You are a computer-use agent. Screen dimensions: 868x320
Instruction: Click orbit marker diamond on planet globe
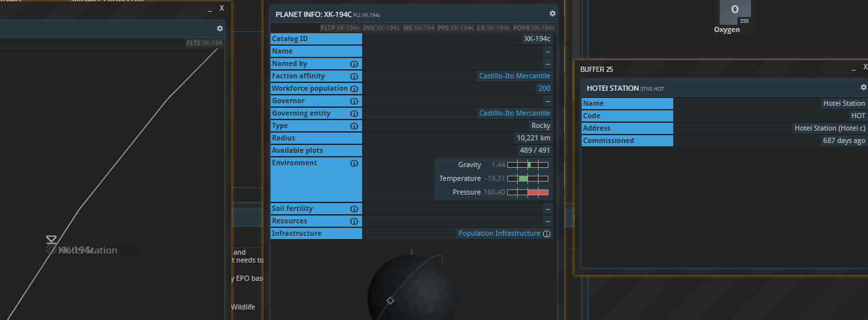point(390,300)
